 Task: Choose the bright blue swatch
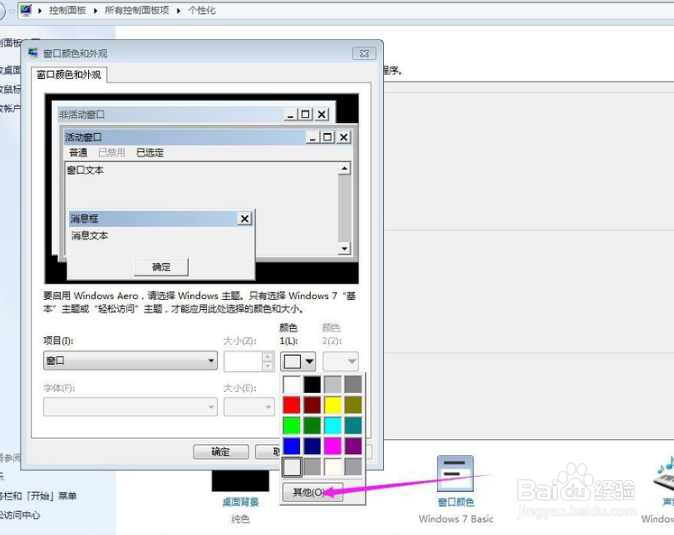coord(292,446)
